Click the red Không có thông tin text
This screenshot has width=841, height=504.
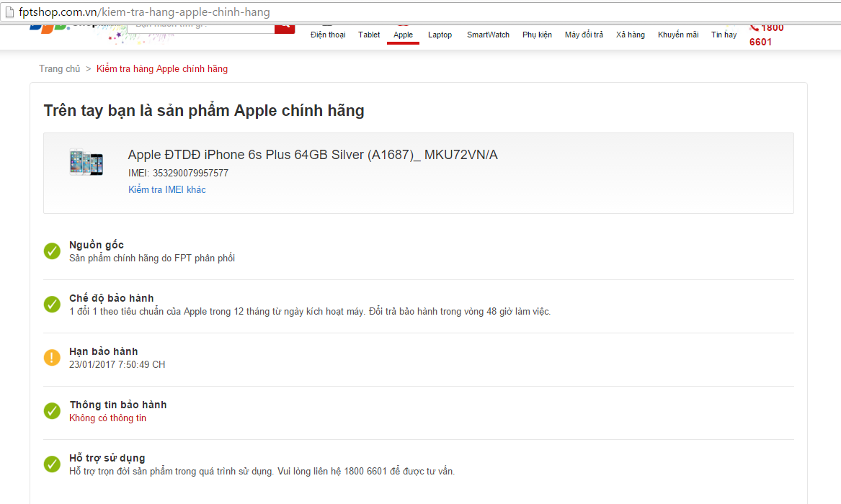[108, 418]
